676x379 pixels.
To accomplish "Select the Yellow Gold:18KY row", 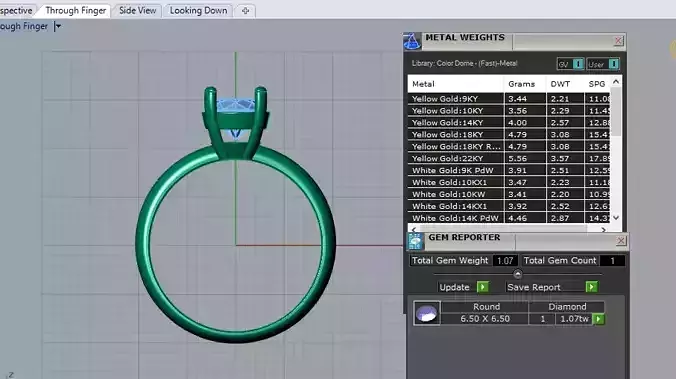I will pos(509,135).
